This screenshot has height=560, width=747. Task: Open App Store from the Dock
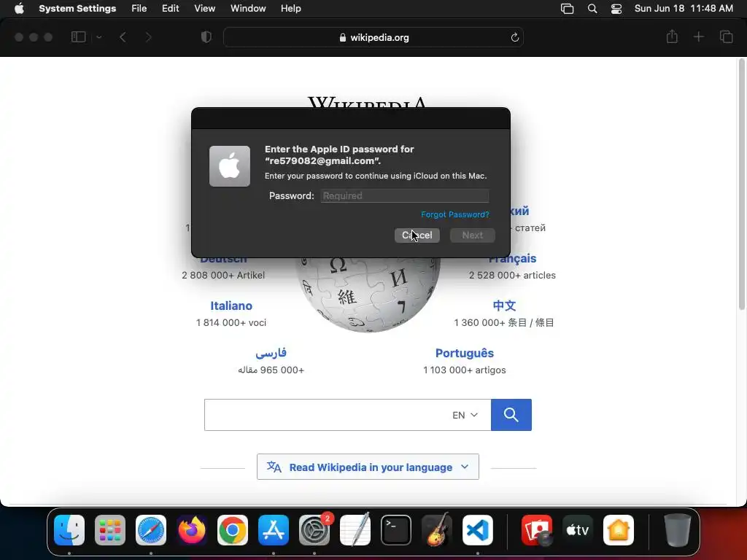[274, 530]
